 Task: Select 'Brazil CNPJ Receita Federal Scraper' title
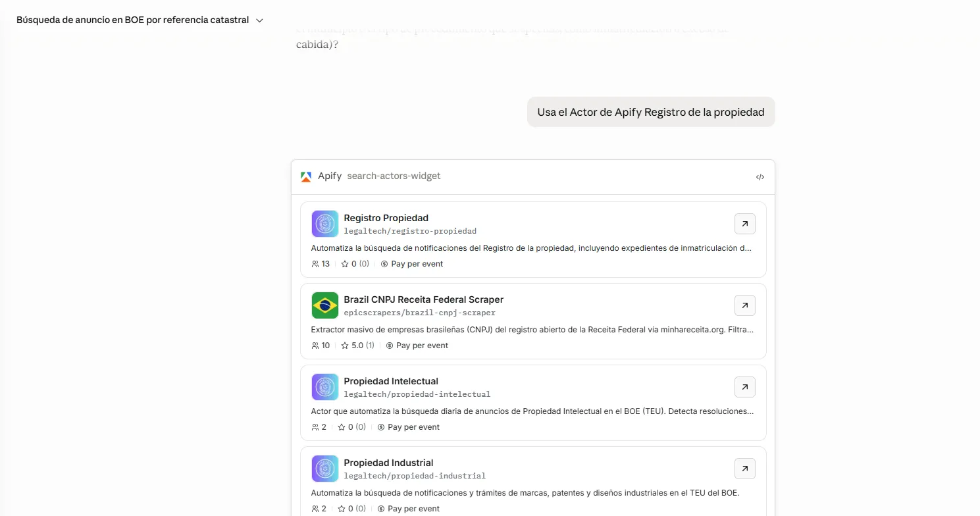pyautogui.click(x=424, y=299)
